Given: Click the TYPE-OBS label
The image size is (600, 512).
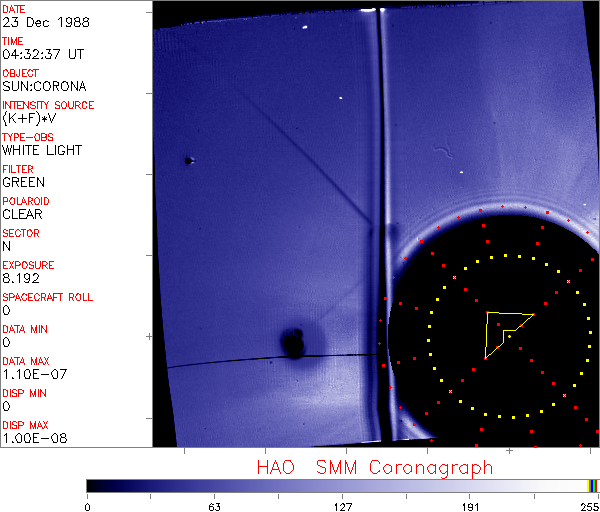Looking at the screenshot, I should tap(28, 137).
